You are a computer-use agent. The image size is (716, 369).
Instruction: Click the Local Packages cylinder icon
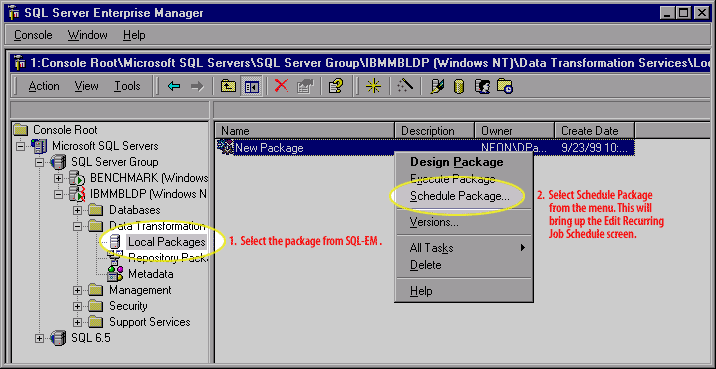(x=115, y=242)
